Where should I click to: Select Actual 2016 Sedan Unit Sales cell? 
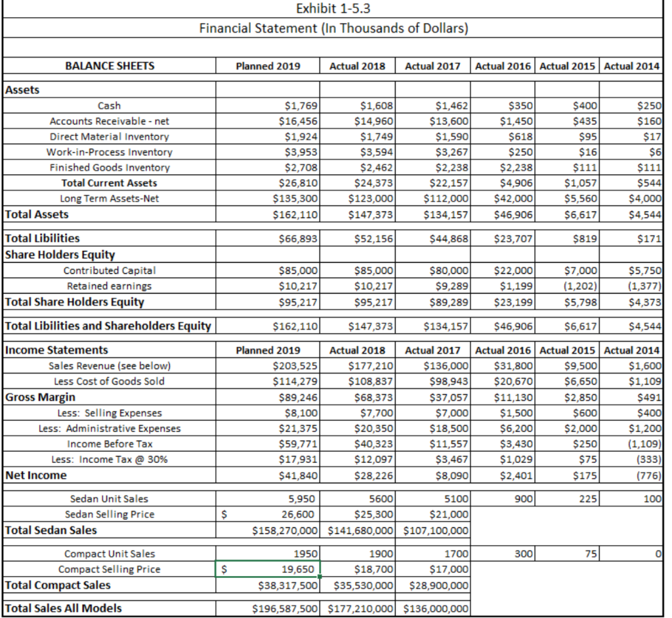(503, 498)
